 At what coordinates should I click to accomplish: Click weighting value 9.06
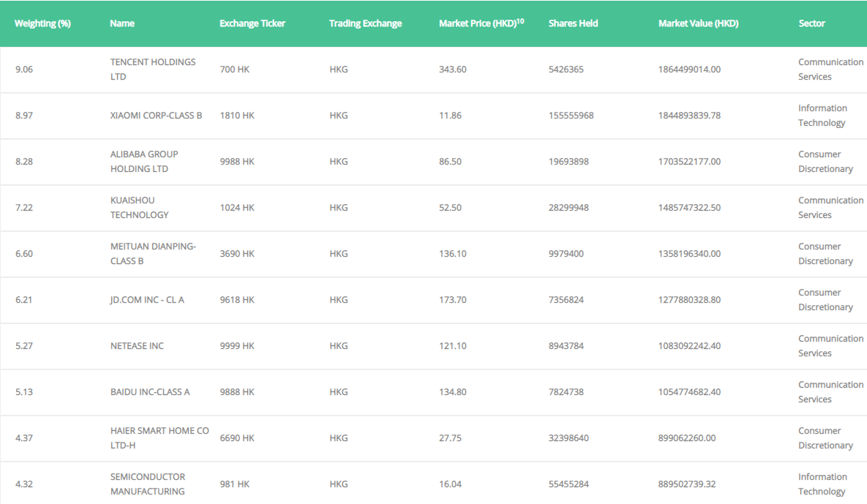[x=23, y=69]
